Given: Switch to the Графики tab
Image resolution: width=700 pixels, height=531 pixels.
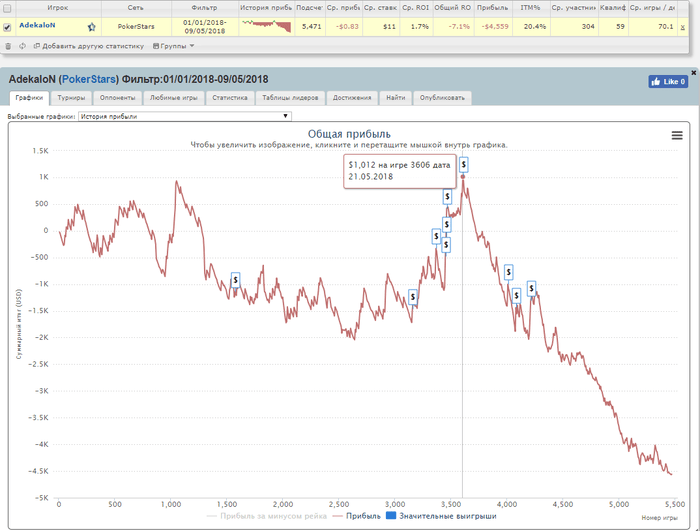Looking at the screenshot, I should pyautogui.click(x=29, y=98).
